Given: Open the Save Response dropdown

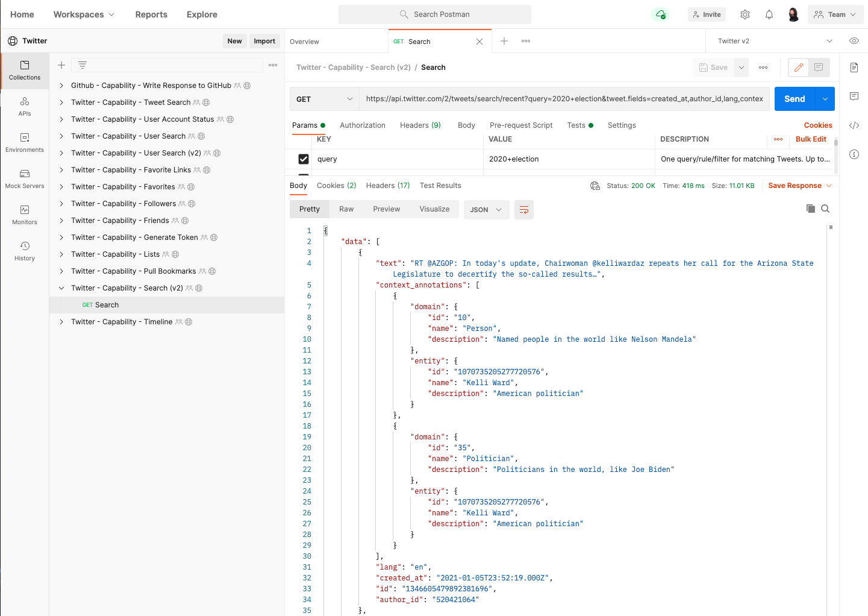Looking at the screenshot, I should [800, 186].
